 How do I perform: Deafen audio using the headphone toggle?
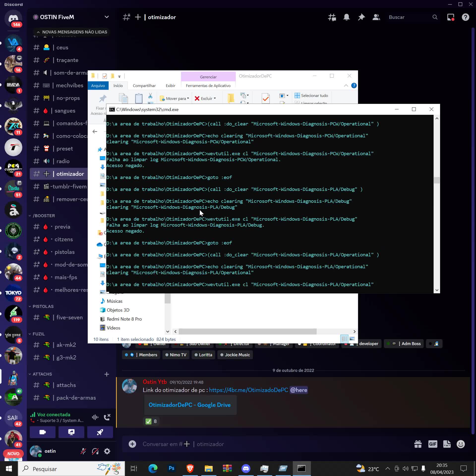(x=95, y=451)
